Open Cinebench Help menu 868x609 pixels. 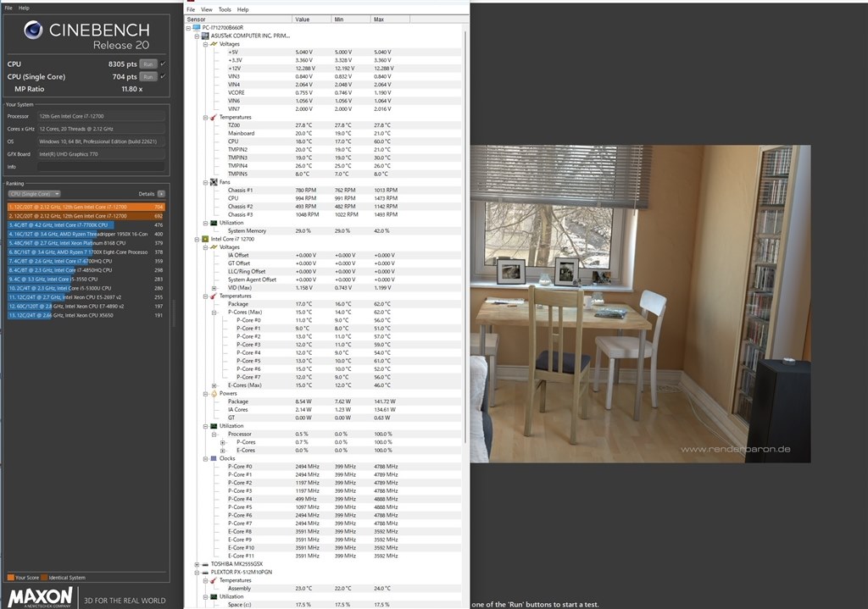pyautogui.click(x=24, y=8)
